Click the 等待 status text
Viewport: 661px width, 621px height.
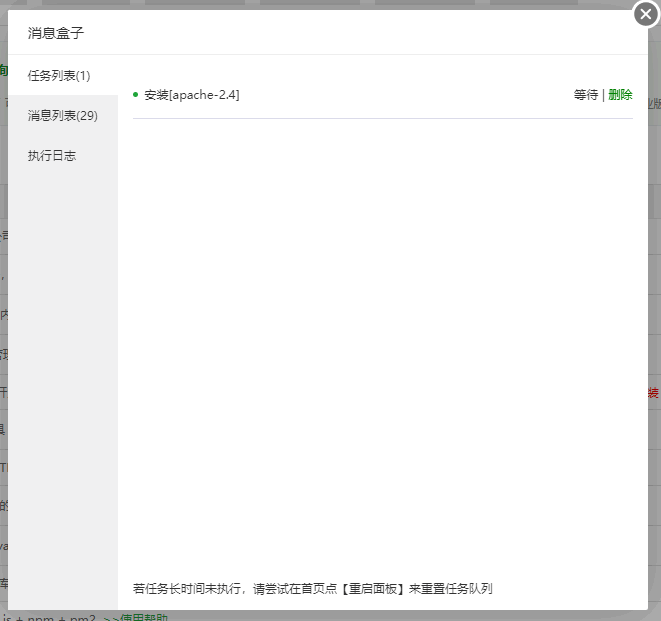click(586, 95)
